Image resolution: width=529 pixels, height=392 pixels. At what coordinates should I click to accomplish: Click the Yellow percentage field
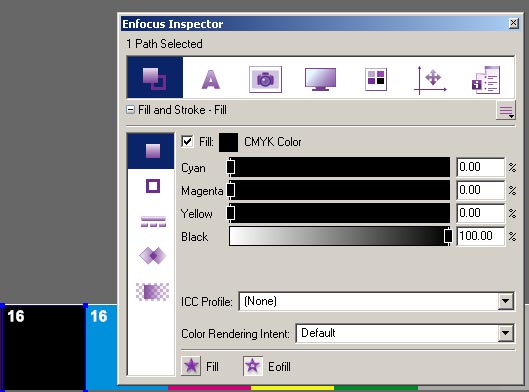[480, 213]
